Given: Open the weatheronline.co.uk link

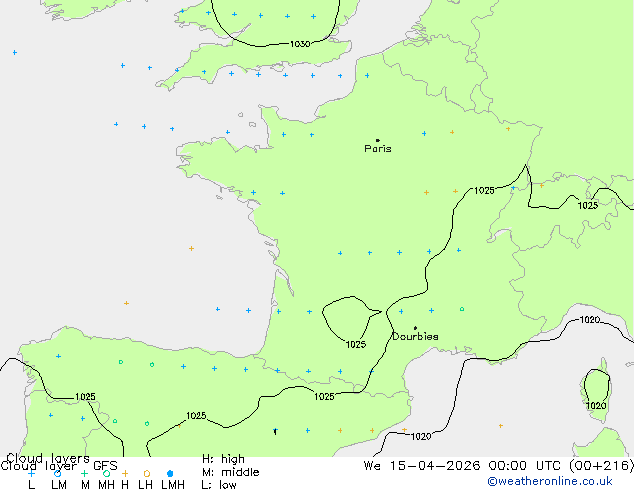Looking at the screenshot, I should (x=549, y=481).
